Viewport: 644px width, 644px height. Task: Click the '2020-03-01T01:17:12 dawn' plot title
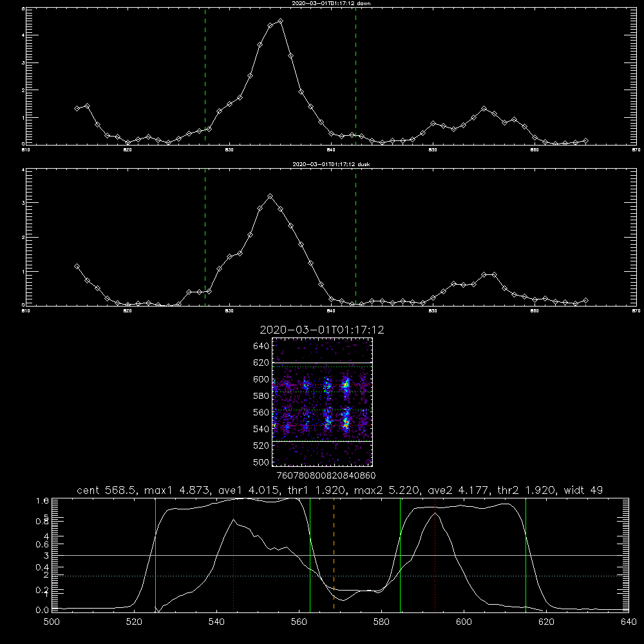coord(331,3)
